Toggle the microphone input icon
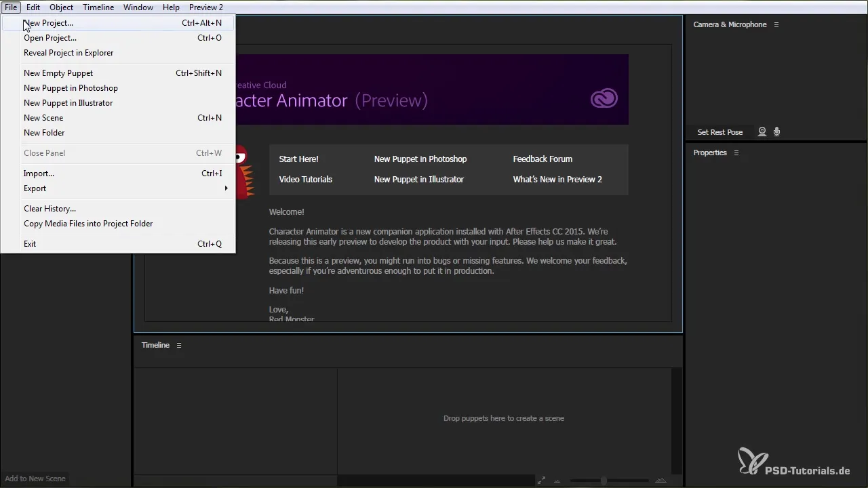 click(x=777, y=132)
